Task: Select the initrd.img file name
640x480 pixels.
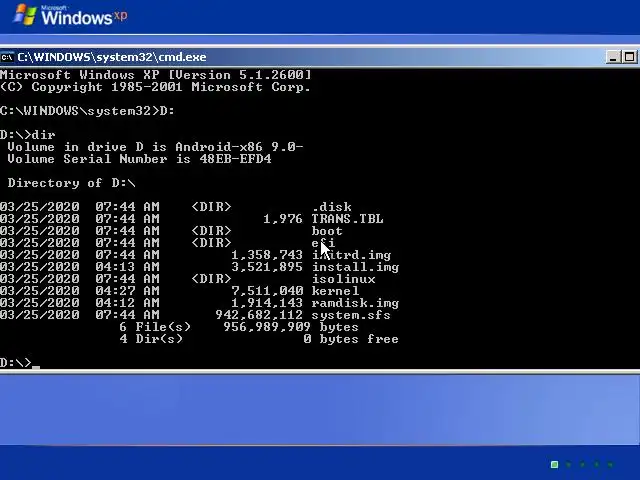Action: tap(351, 255)
